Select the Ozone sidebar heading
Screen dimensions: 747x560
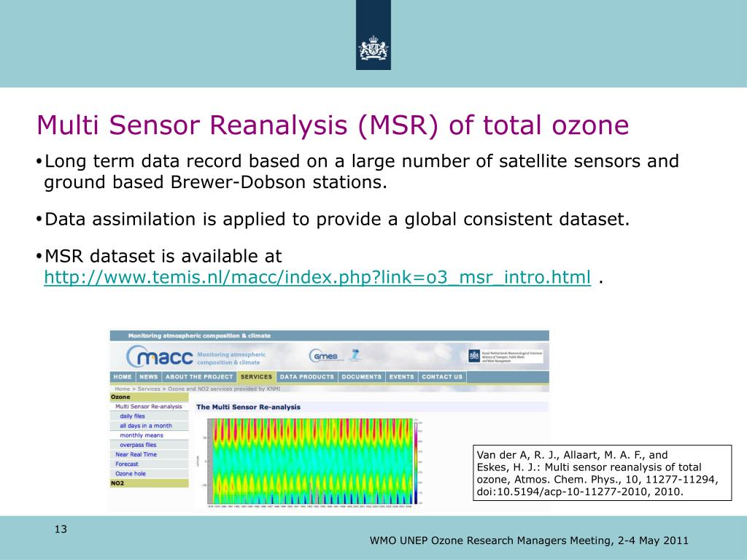pos(149,397)
